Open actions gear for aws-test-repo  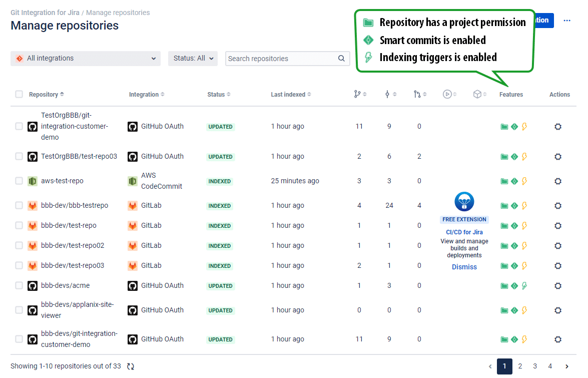558,181
